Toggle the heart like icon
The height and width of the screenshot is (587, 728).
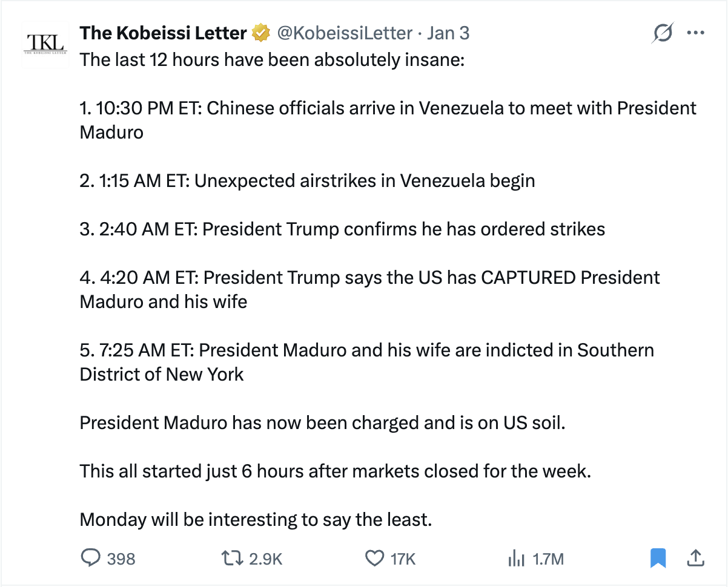(376, 558)
